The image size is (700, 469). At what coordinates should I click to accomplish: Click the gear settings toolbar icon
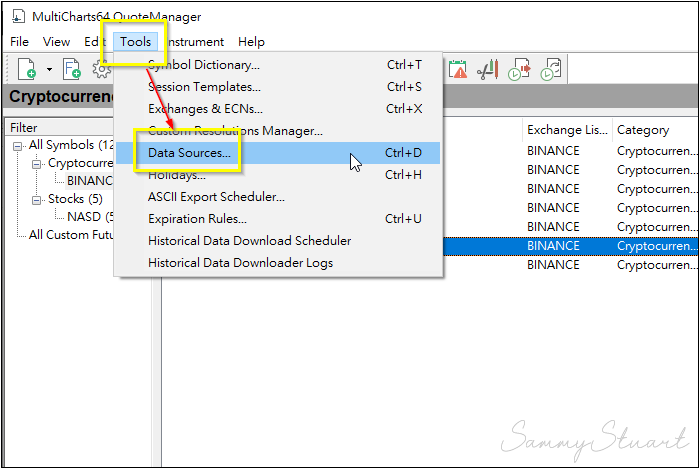click(x=102, y=69)
